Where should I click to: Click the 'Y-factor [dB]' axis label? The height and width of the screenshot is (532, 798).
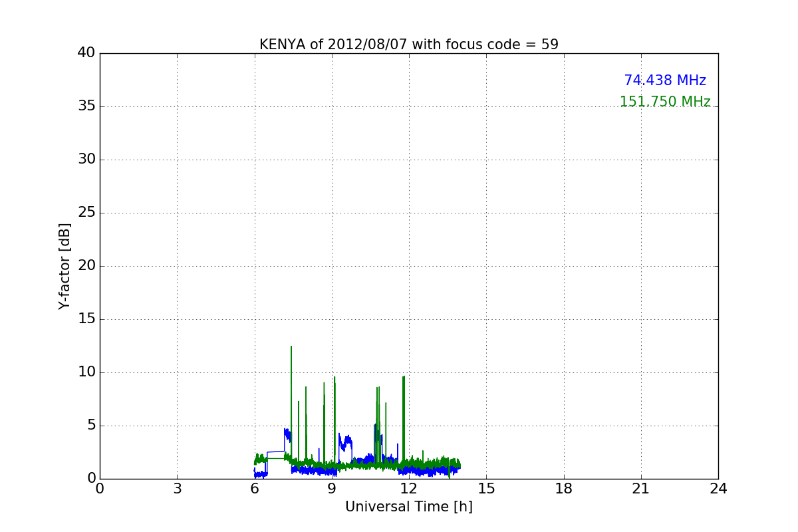pyautogui.click(x=65, y=266)
